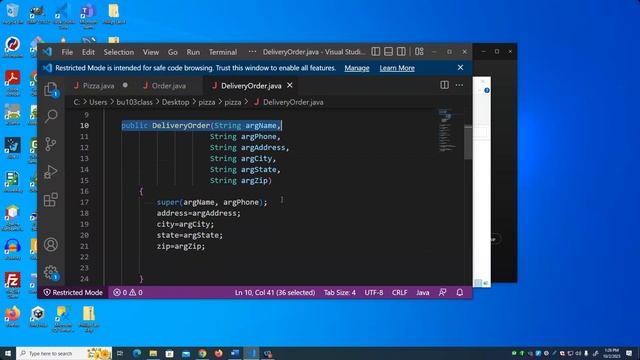Click the notifications bell in status bar

[460, 292]
